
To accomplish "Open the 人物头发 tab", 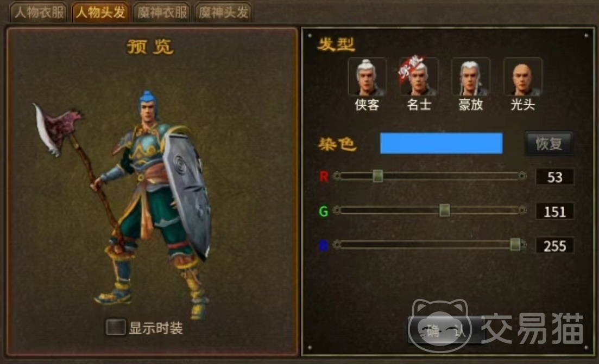I will 100,12.
